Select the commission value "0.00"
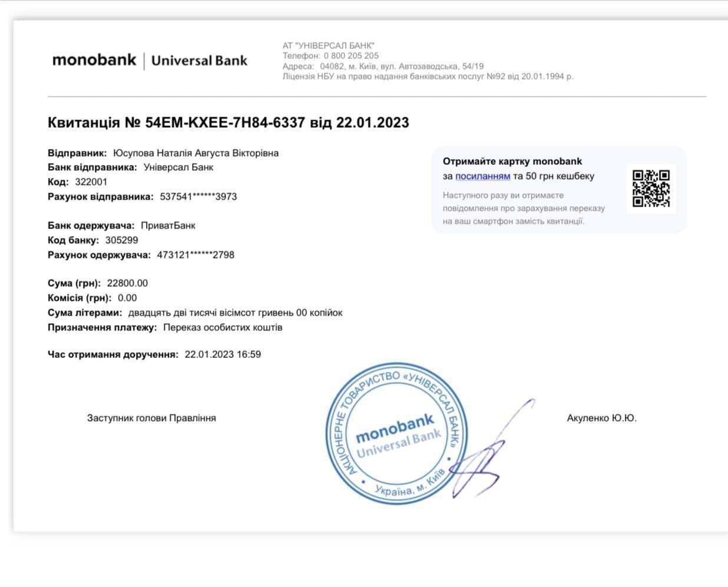 pyautogui.click(x=127, y=298)
